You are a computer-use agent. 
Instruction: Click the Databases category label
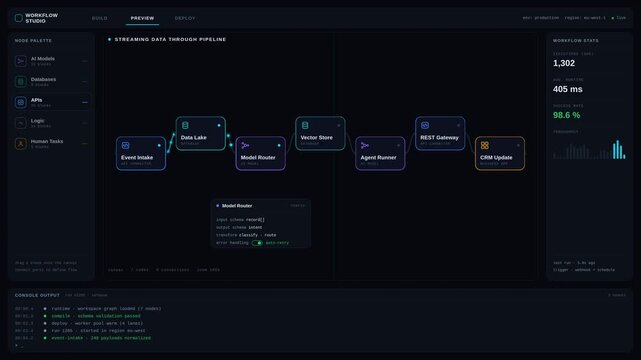click(x=43, y=79)
